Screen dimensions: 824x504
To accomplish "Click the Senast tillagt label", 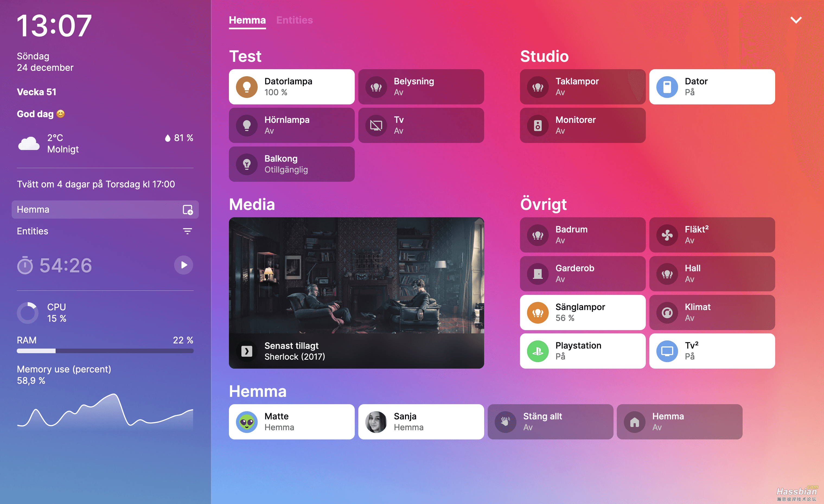I will 291,346.
